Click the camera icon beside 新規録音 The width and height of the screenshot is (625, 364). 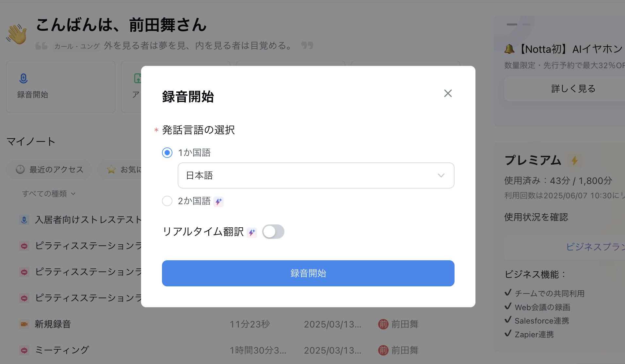pos(24,324)
